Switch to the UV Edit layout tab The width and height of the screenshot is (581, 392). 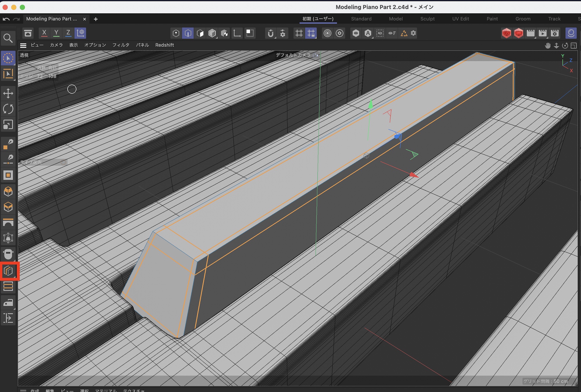point(460,19)
